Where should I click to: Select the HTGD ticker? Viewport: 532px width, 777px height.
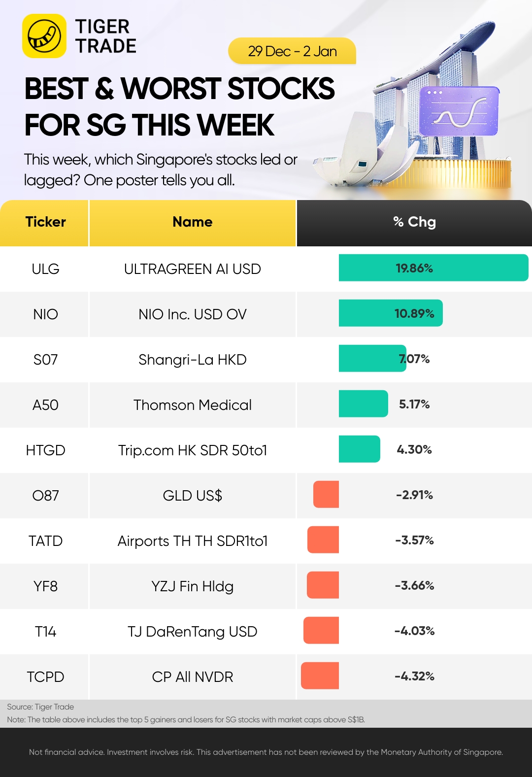(x=45, y=450)
